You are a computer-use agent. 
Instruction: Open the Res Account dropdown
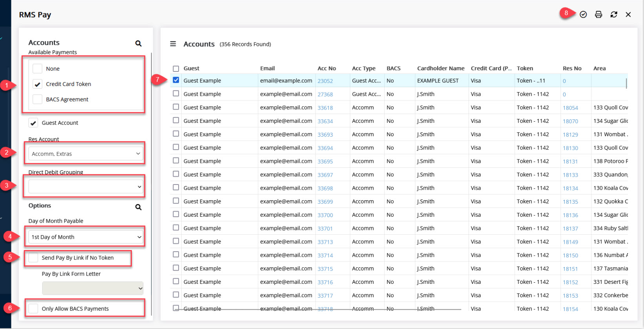86,154
